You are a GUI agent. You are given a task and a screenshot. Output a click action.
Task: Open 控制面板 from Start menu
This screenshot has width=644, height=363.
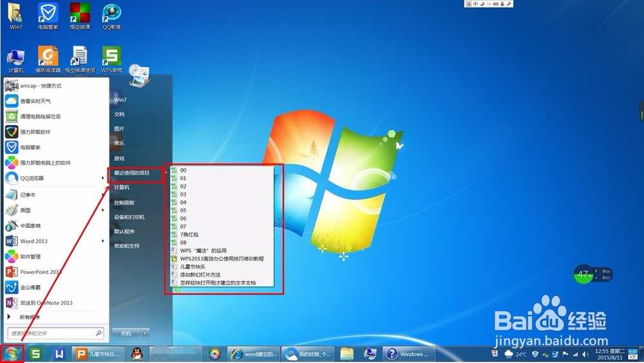point(124,203)
